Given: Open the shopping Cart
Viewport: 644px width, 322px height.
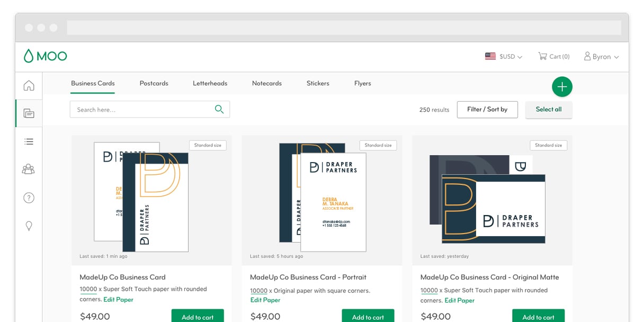Looking at the screenshot, I should [x=553, y=57].
